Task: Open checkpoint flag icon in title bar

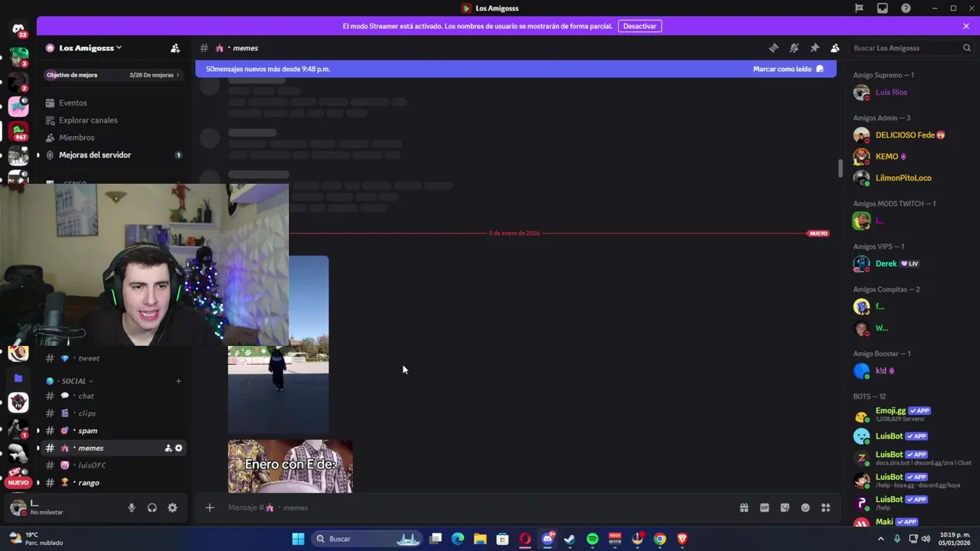Action: [859, 8]
